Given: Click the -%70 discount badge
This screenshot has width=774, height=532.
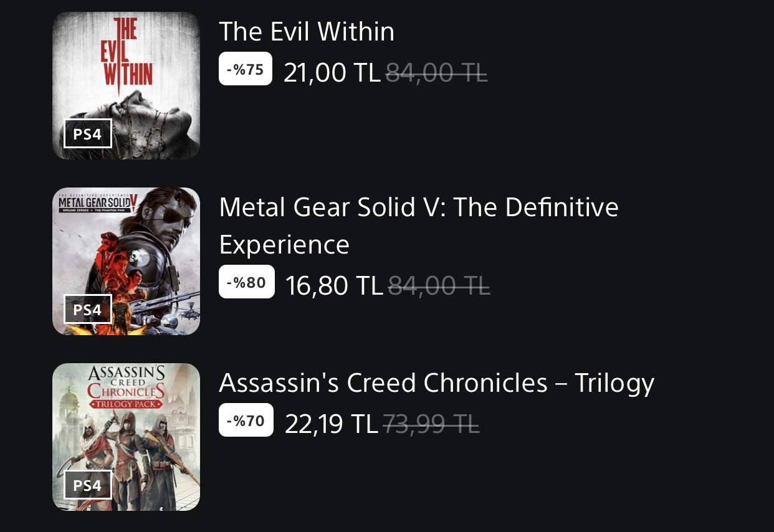Looking at the screenshot, I should pos(246,420).
